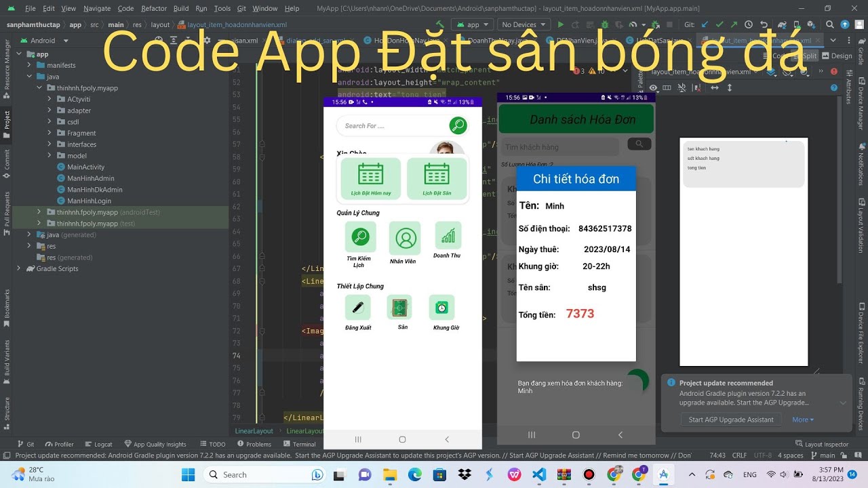Open the Navigate menu
Screen dimensions: 868x488
[x=97, y=8]
